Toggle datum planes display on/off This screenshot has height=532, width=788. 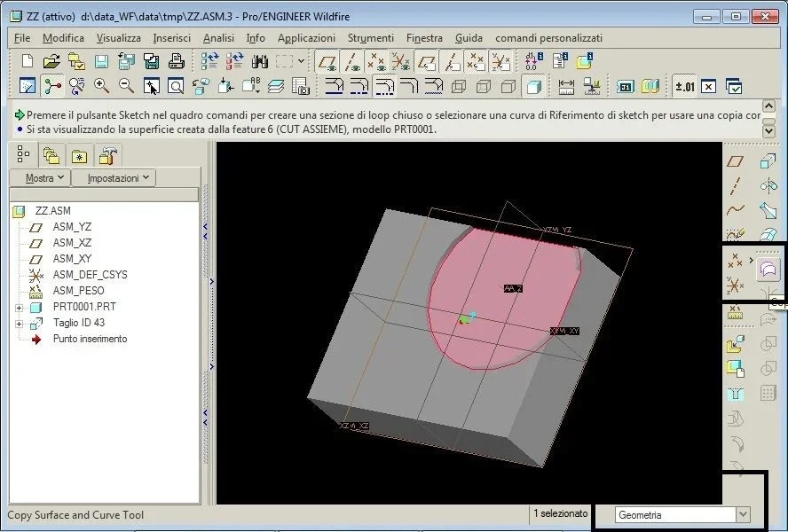tap(328, 62)
